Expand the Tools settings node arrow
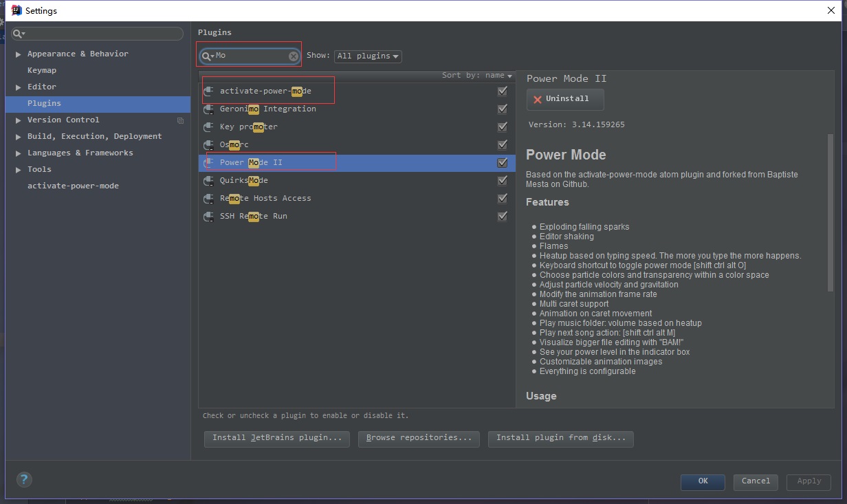This screenshot has width=847, height=504. coord(19,169)
